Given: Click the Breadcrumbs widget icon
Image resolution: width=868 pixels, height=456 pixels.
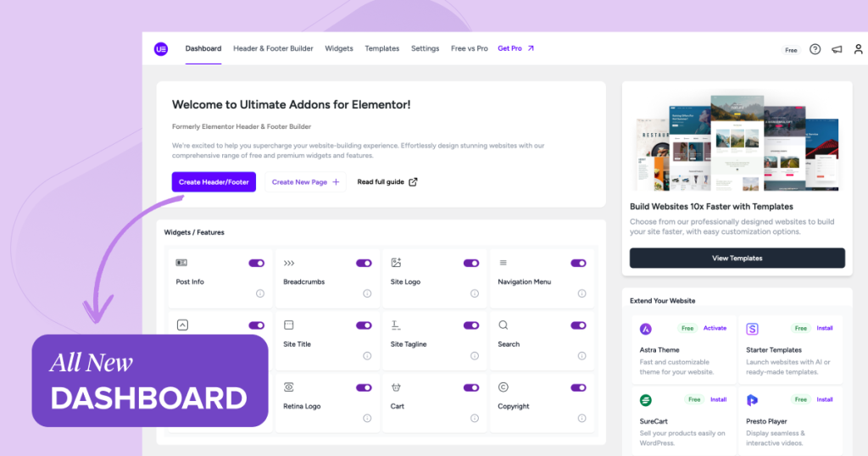Looking at the screenshot, I should [289, 263].
